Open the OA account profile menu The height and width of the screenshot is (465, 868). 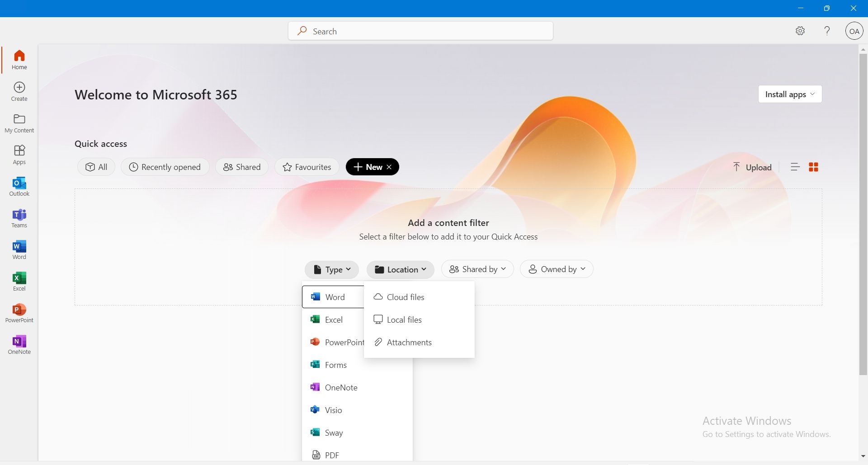point(854,31)
